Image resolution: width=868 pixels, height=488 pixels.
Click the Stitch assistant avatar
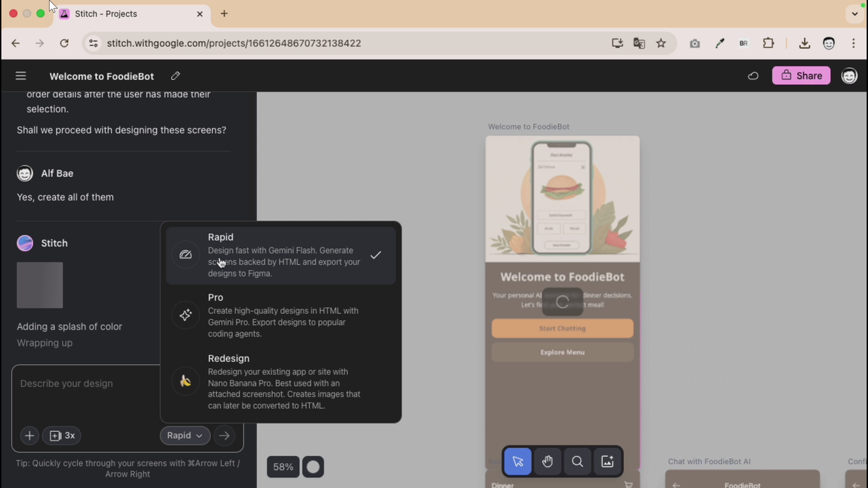point(25,243)
